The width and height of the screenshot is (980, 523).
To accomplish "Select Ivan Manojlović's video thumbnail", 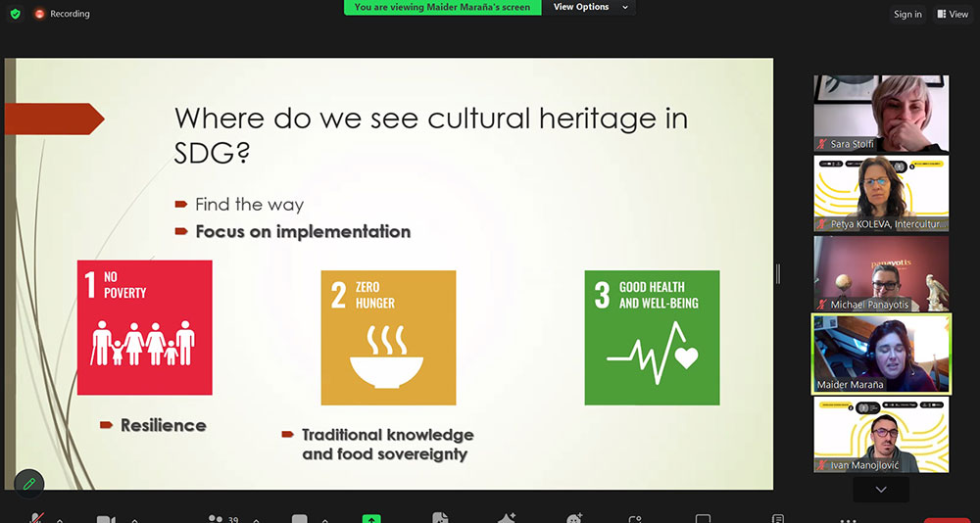I will pos(881,434).
